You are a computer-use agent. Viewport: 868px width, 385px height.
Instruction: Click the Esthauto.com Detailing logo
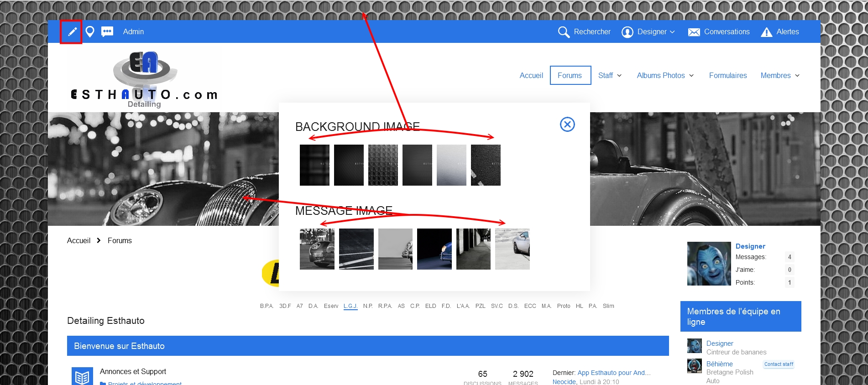144,79
